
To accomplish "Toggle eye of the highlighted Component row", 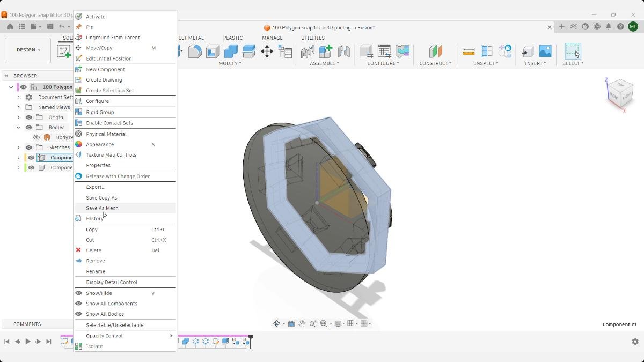I will pos(31,157).
